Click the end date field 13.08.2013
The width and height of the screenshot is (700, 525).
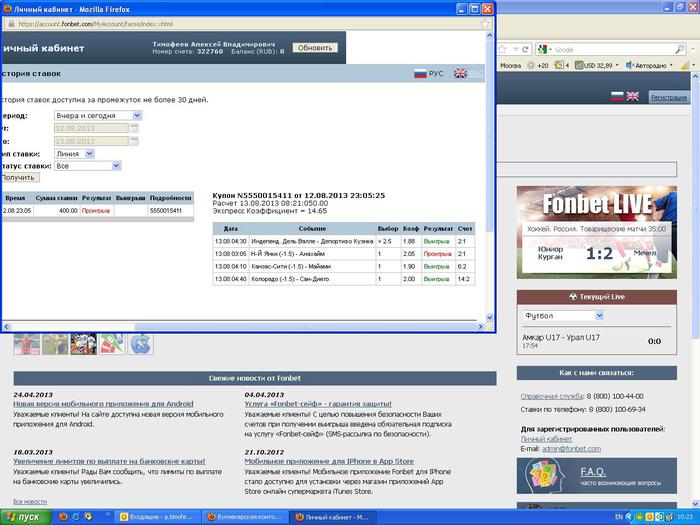coord(91,141)
